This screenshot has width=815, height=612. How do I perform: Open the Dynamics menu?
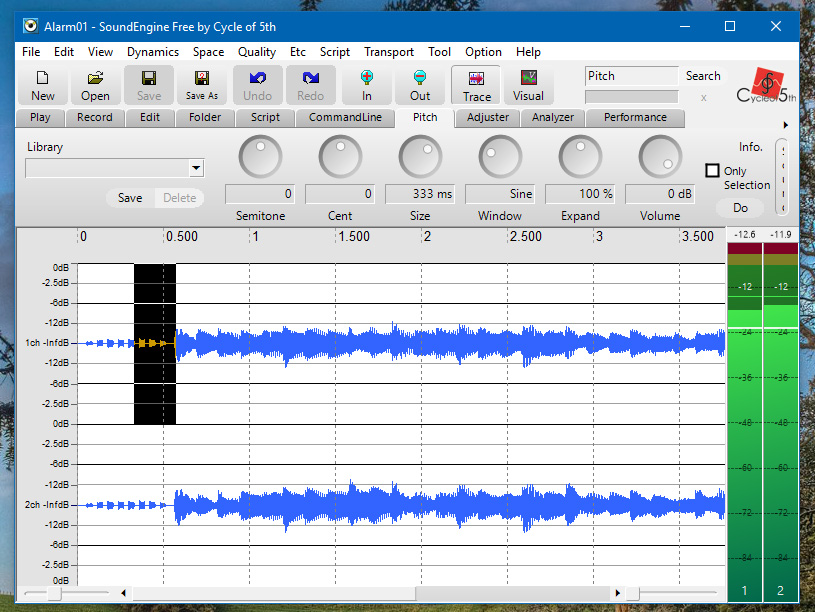152,52
